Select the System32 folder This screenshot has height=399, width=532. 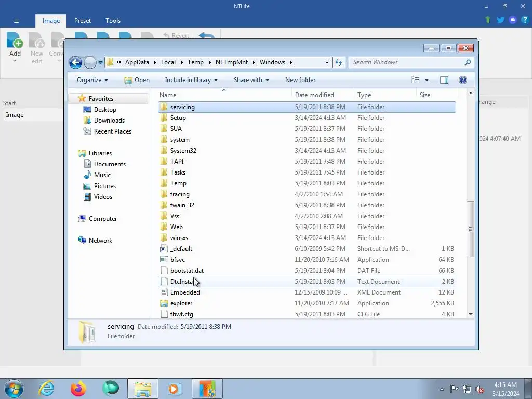307,151
